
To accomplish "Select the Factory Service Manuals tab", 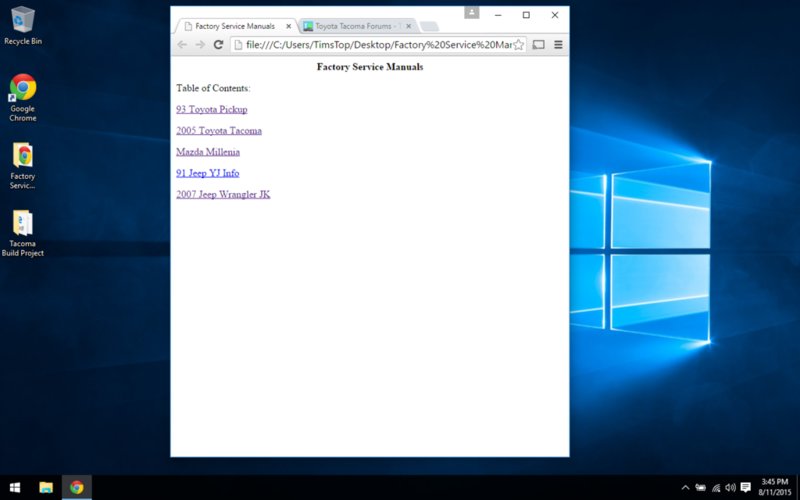I will 235,26.
